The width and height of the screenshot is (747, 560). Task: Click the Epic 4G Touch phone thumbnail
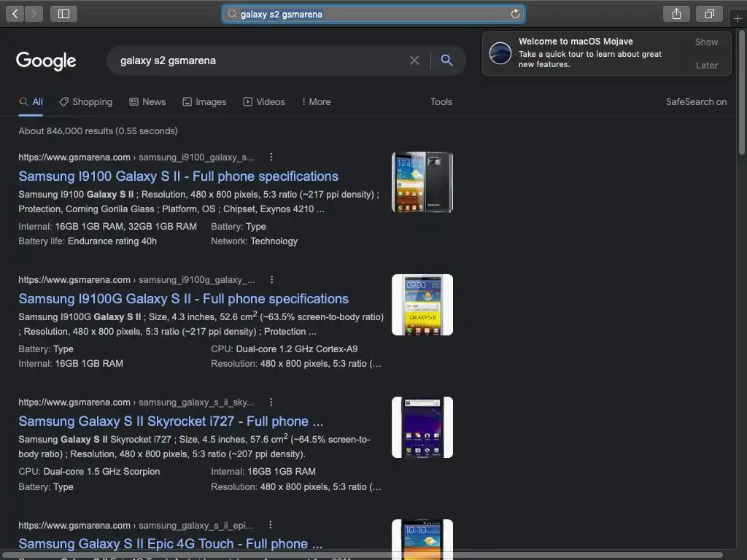[422, 539]
